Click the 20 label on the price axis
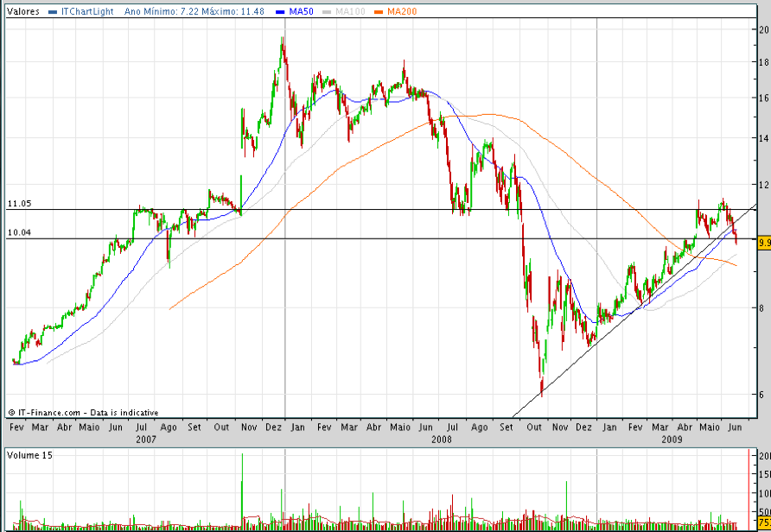This screenshot has height=532, width=771. [765, 29]
